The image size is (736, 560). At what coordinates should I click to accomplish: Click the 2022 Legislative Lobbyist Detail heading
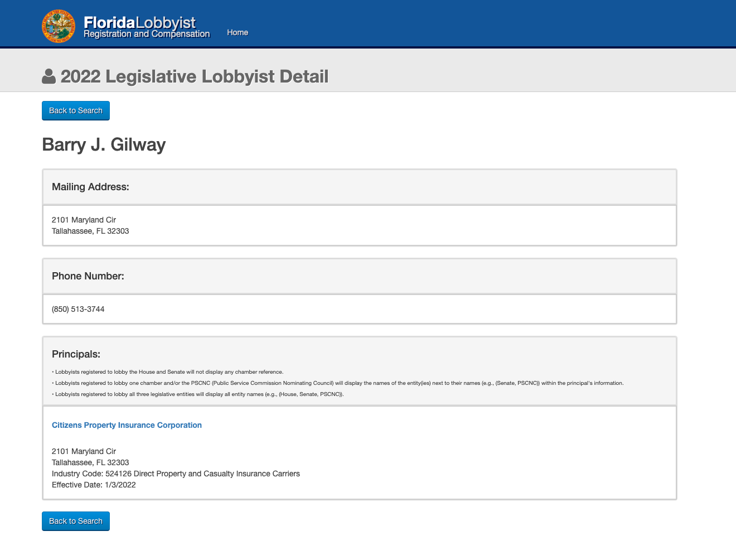(x=195, y=76)
